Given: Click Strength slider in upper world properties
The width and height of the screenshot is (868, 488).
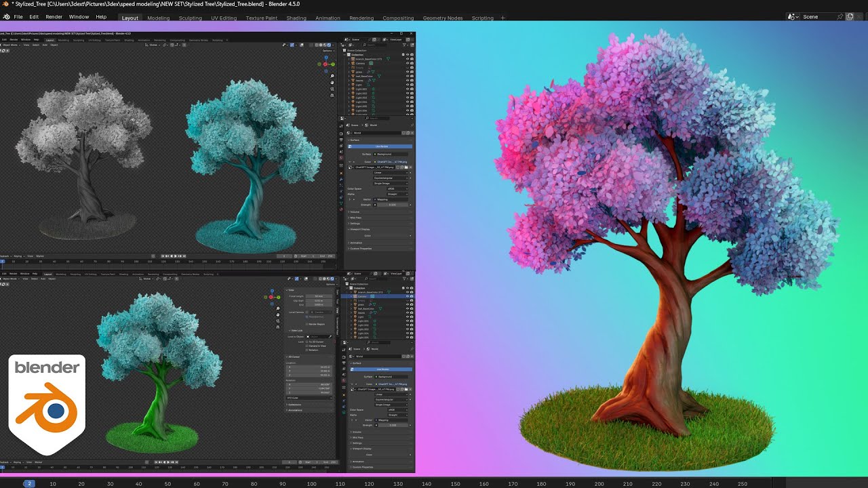Looking at the screenshot, I should 392,205.
